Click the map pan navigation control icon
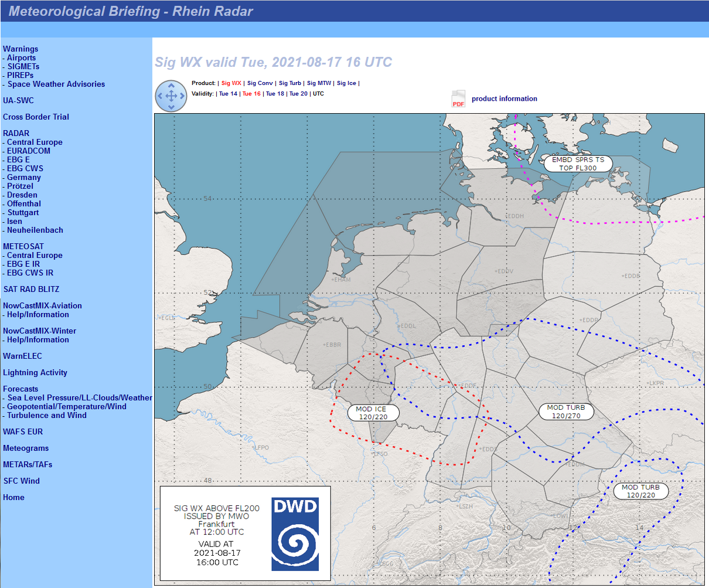The width and height of the screenshot is (709, 588). pyautogui.click(x=171, y=96)
